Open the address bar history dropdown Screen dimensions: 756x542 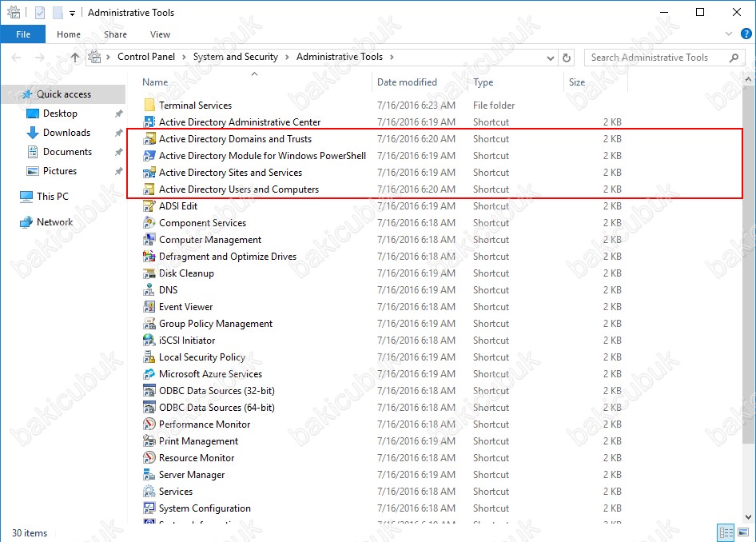click(550, 58)
